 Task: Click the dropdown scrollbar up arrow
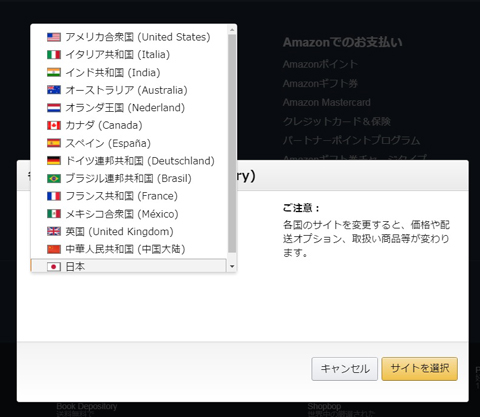232,30
